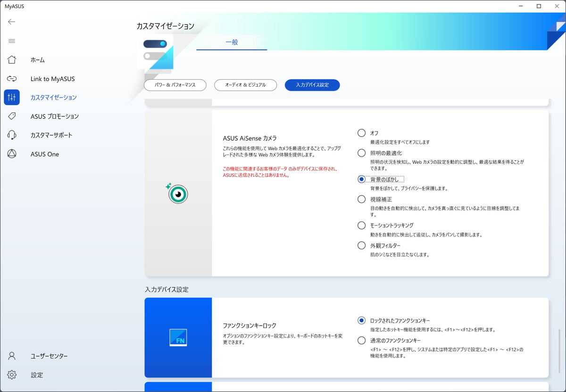
Task: Select 通常のファンクションキー option
Action: pos(361,340)
